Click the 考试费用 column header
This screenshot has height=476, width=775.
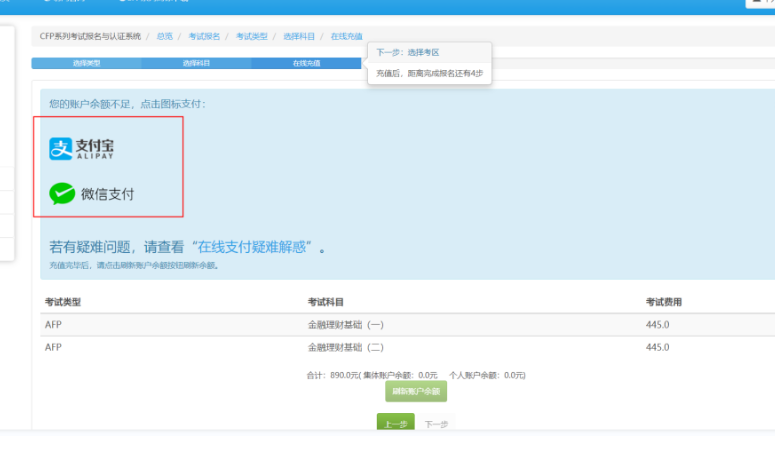coord(664,301)
